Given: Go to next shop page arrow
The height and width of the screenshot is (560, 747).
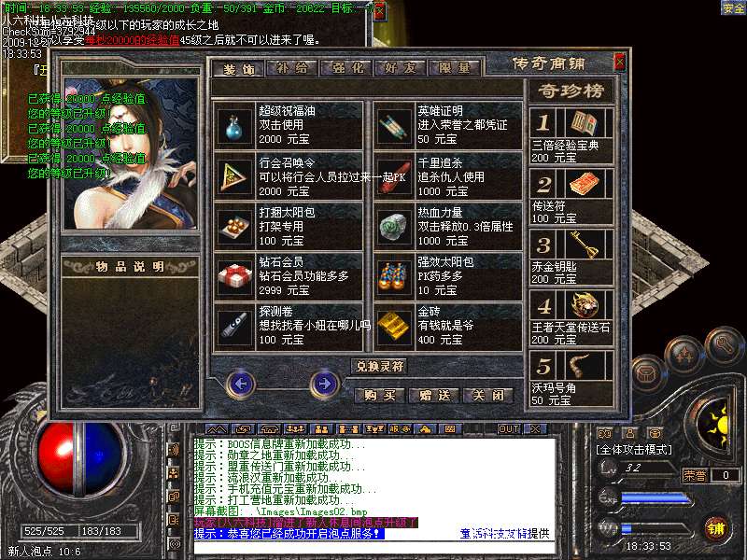Looking at the screenshot, I should pyautogui.click(x=325, y=382).
